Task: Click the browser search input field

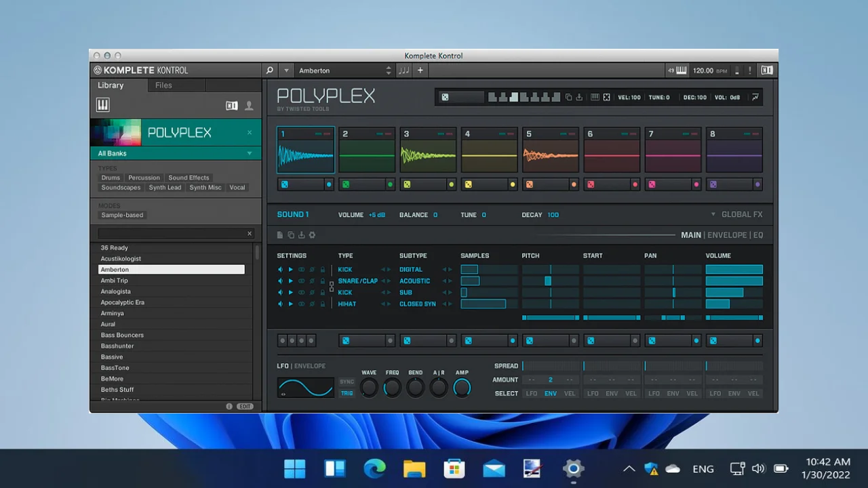Action: (176, 233)
